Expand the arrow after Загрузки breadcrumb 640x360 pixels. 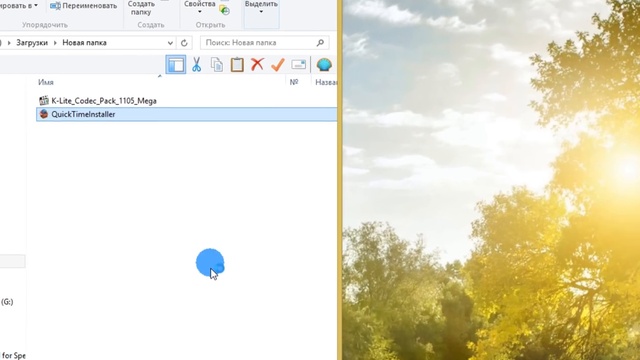tap(55, 42)
